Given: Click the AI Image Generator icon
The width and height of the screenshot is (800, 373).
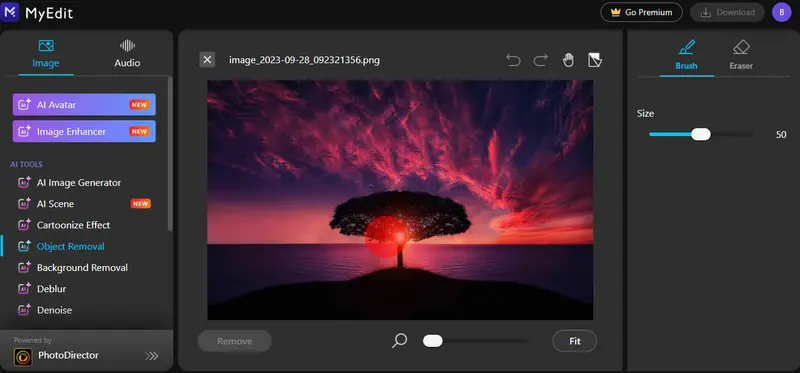Looking at the screenshot, I should pyautogui.click(x=24, y=183).
